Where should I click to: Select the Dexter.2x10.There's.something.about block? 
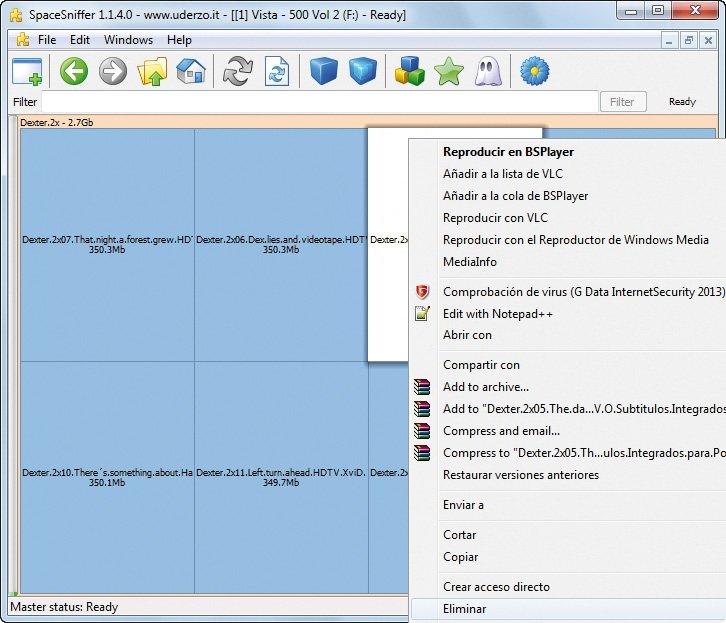tap(107, 478)
